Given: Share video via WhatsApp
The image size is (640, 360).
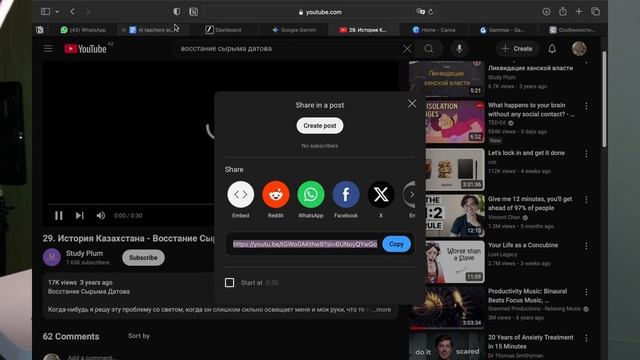Looking at the screenshot, I should tap(311, 195).
